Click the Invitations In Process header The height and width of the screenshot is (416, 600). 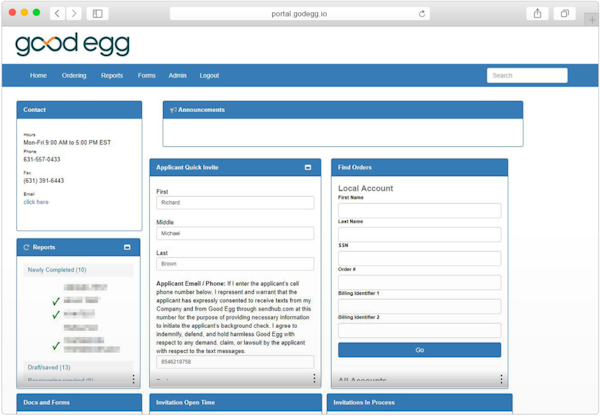tap(419, 403)
